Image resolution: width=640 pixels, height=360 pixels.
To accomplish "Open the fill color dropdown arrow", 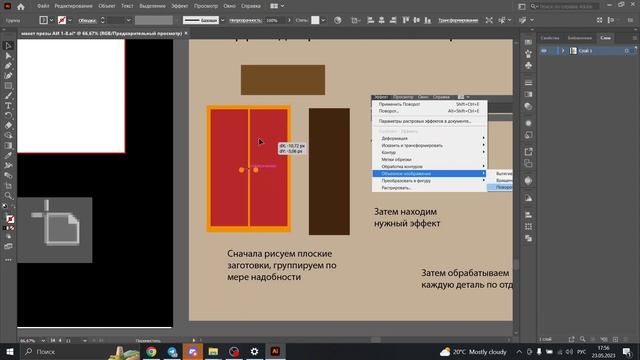I will (x=51, y=20).
